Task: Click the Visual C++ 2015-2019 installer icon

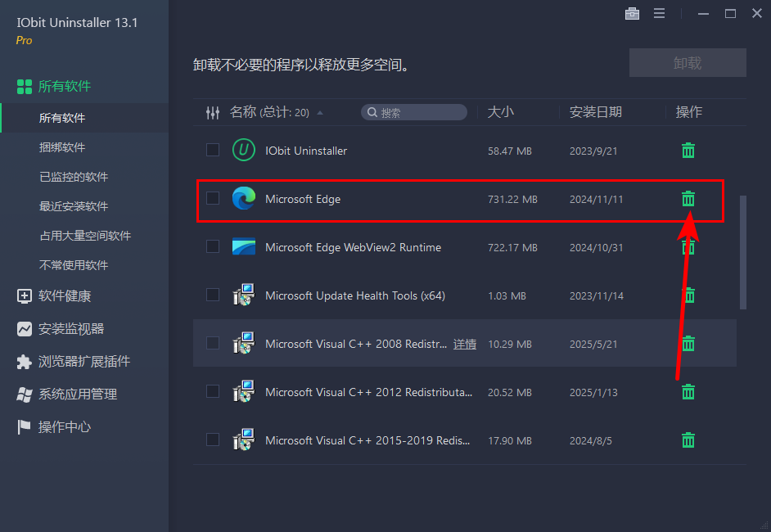Action: [243, 439]
